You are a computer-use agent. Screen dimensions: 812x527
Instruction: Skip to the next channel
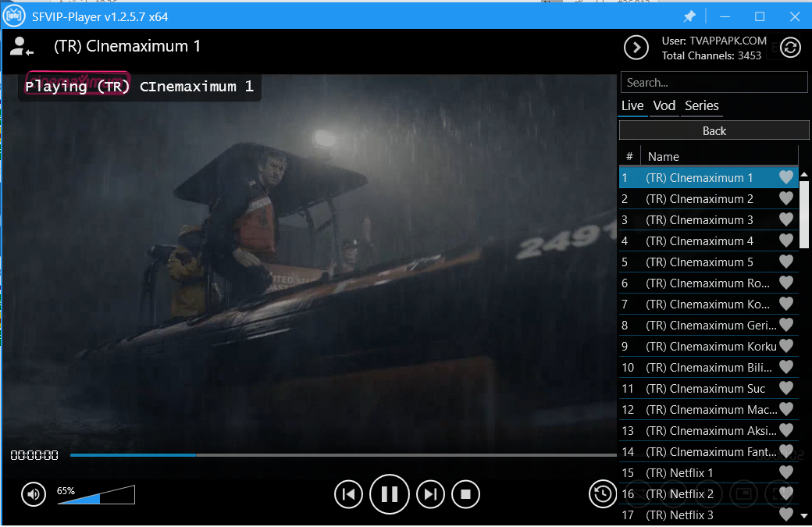click(x=430, y=494)
